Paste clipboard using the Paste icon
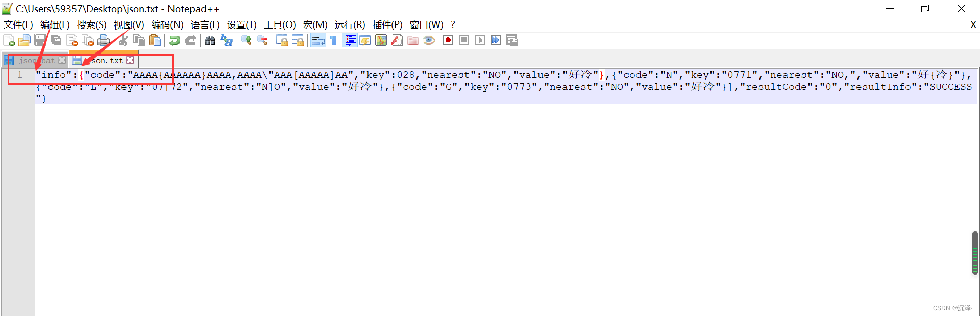This screenshot has height=316, width=980. point(155,40)
